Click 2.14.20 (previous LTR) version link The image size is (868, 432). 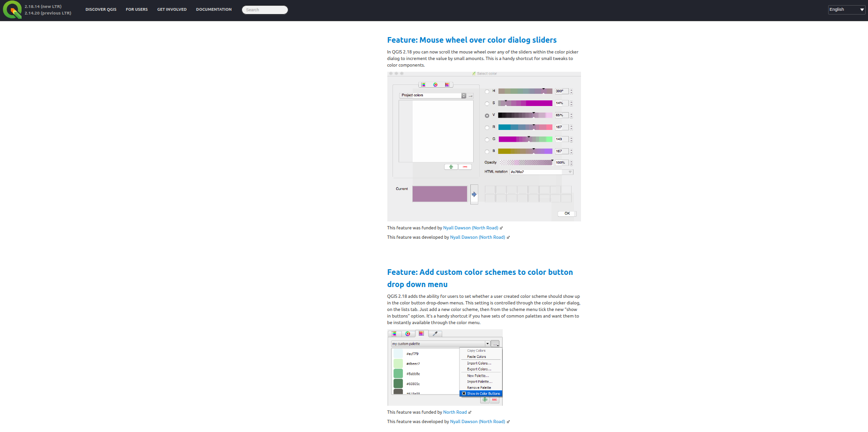[48, 13]
